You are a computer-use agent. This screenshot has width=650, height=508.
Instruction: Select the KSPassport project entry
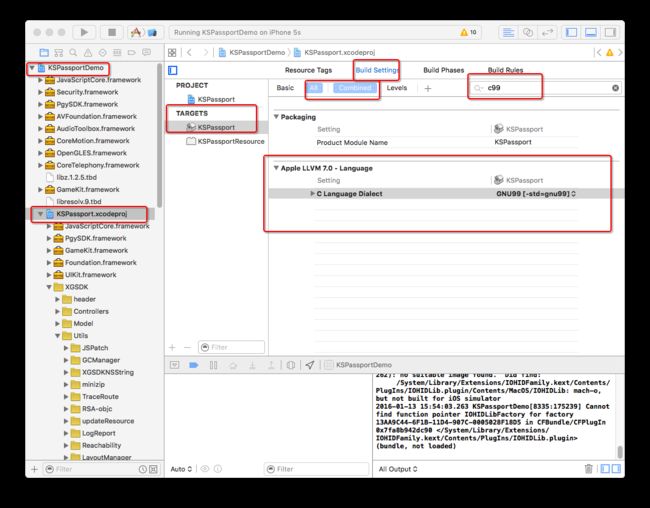click(216, 100)
